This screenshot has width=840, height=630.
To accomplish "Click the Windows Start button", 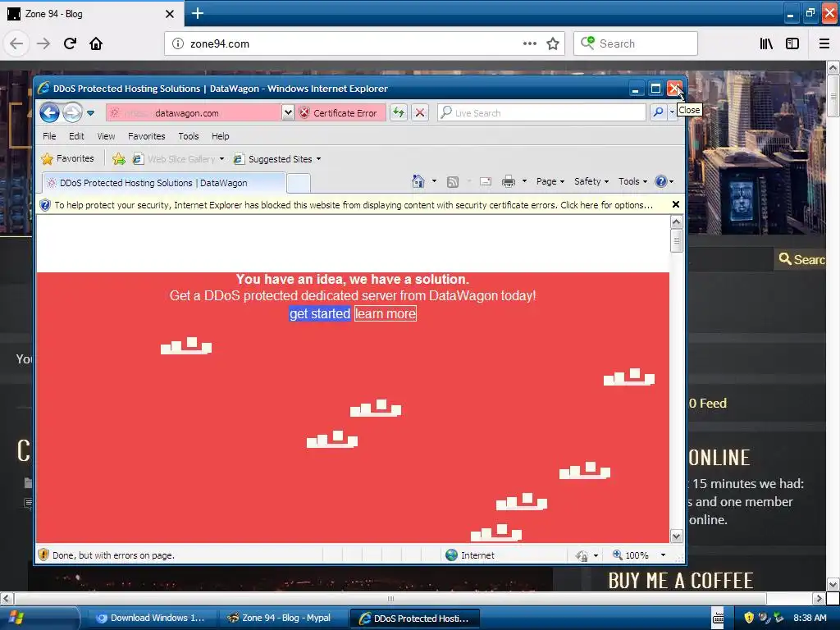I will [38, 619].
